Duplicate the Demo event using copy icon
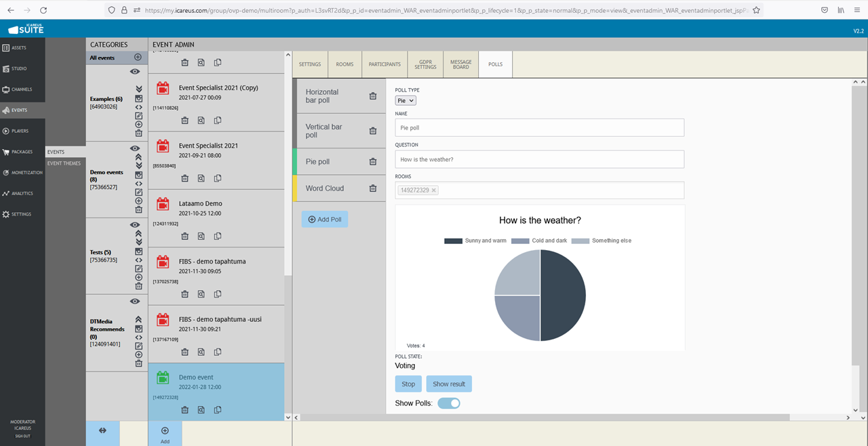 click(218, 410)
